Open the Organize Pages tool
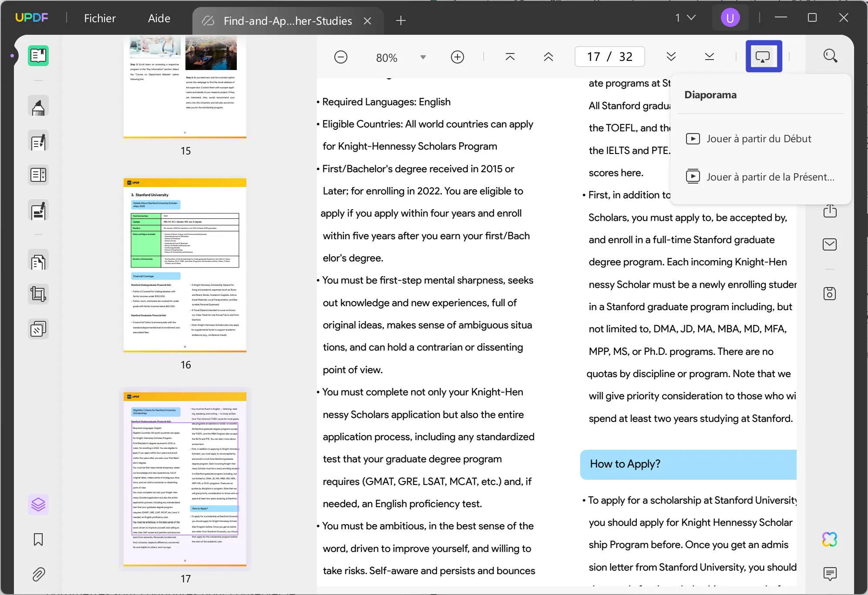Viewport: 868px width, 595px height. (x=38, y=262)
